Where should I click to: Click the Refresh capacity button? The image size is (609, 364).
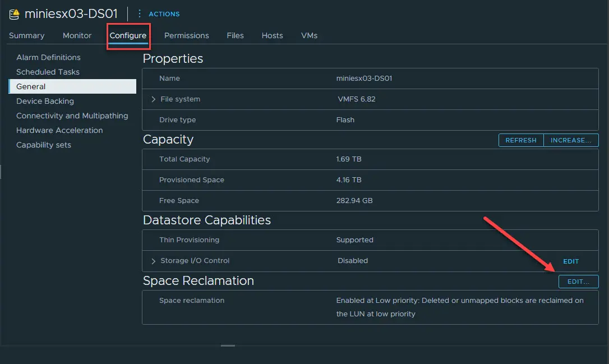click(521, 140)
